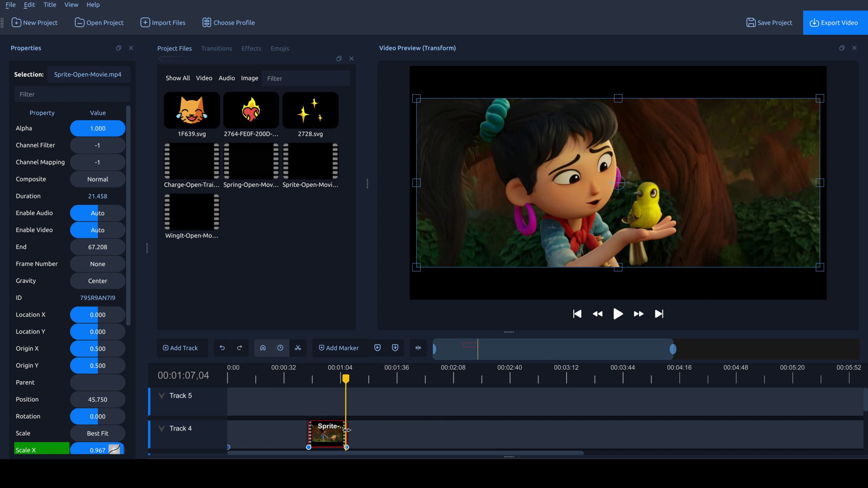Jump to previous marker icon
The width and height of the screenshot is (868, 488).
[377, 348]
